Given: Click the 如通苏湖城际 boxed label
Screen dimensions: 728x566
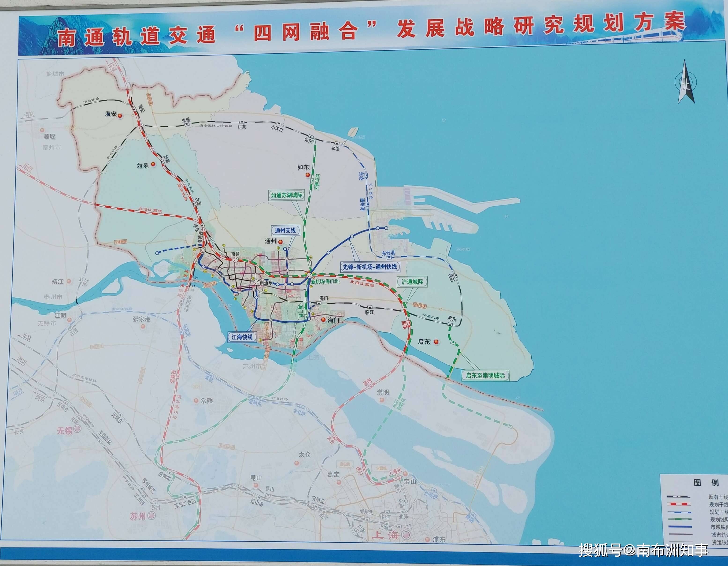Looking at the screenshot, I should point(287,195).
